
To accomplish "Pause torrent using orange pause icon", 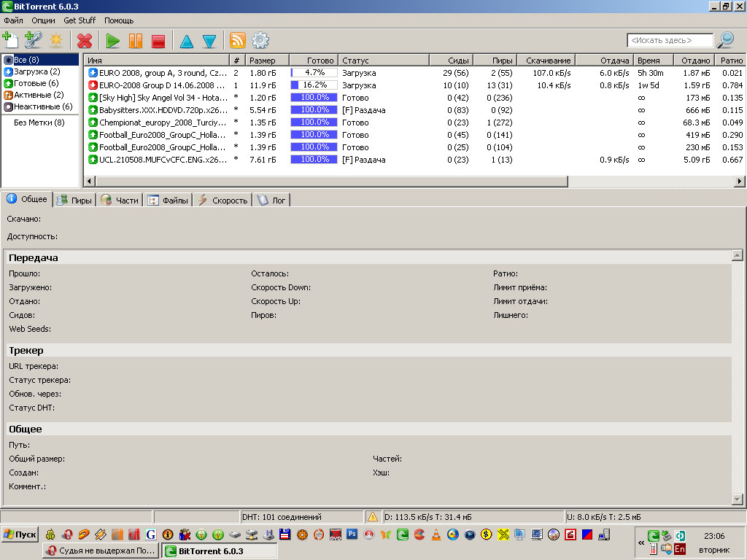I will (136, 41).
